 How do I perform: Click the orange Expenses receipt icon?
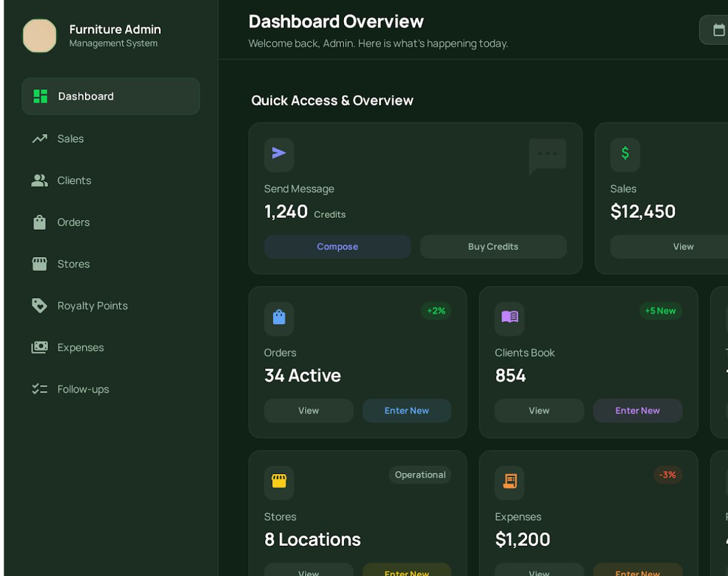click(x=510, y=481)
